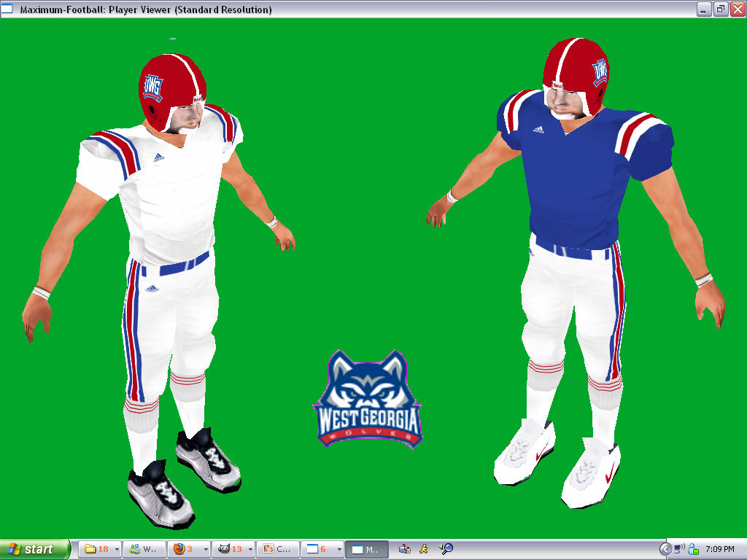Expand the Firefox group dropdown arrow

tap(206, 549)
